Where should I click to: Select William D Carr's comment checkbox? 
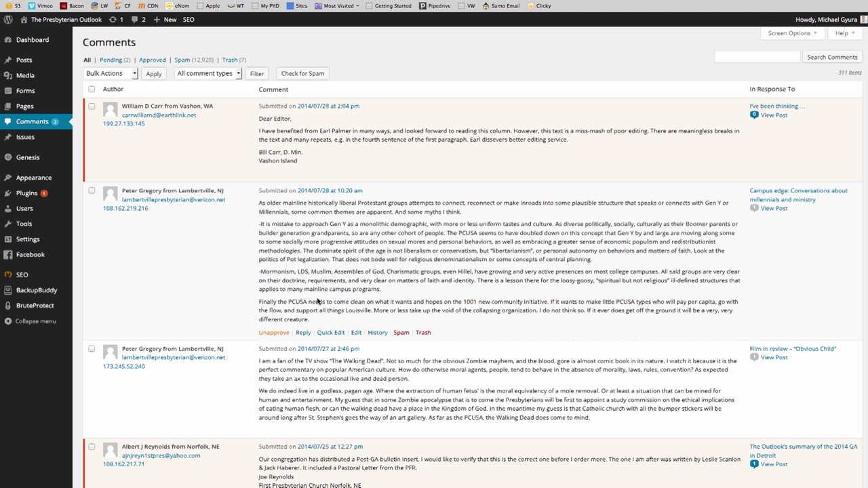(x=92, y=106)
